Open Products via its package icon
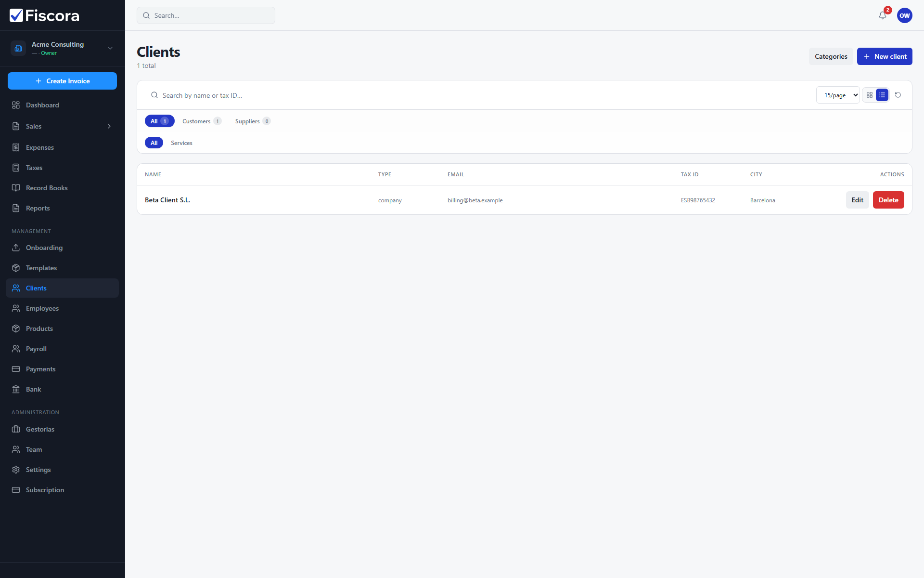Viewport: 924px width, 578px height. pos(16,328)
